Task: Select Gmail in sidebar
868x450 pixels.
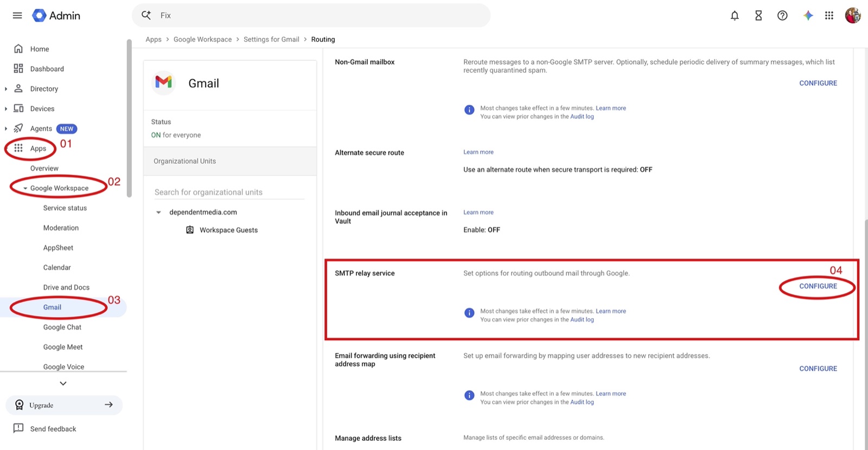Action: click(52, 307)
